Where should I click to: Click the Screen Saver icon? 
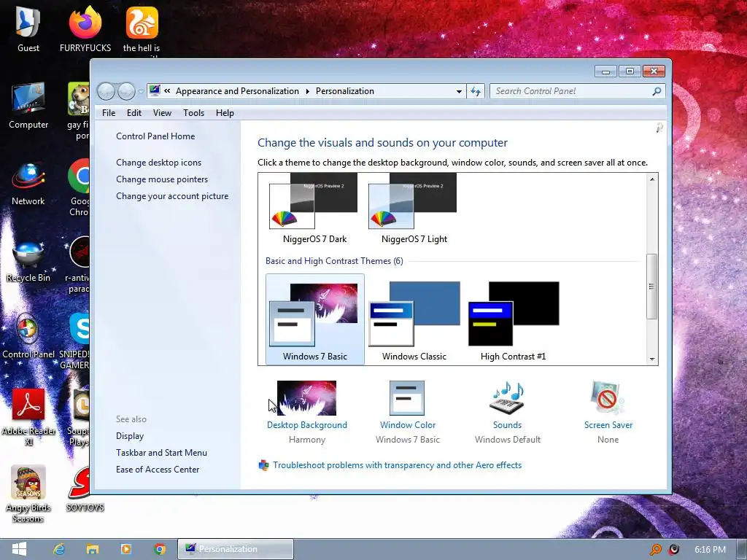pyautogui.click(x=608, y=397)
